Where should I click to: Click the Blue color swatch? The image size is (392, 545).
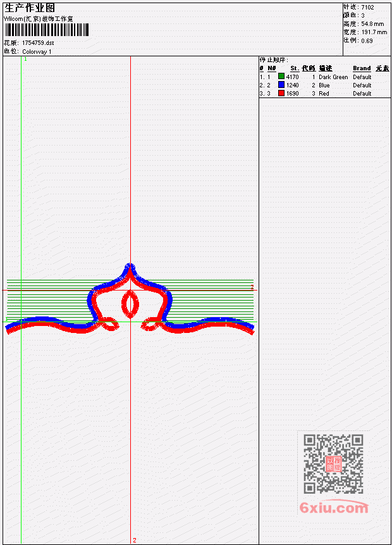point(281,84)
